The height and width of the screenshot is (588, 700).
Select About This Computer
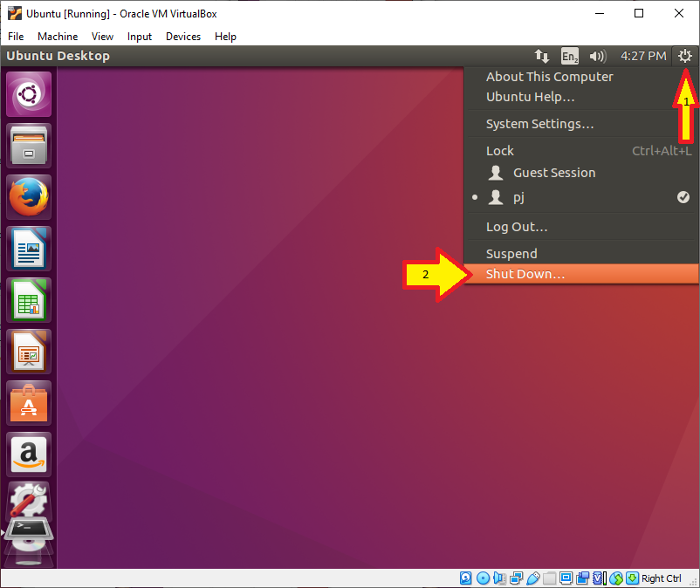pos(580,77)
